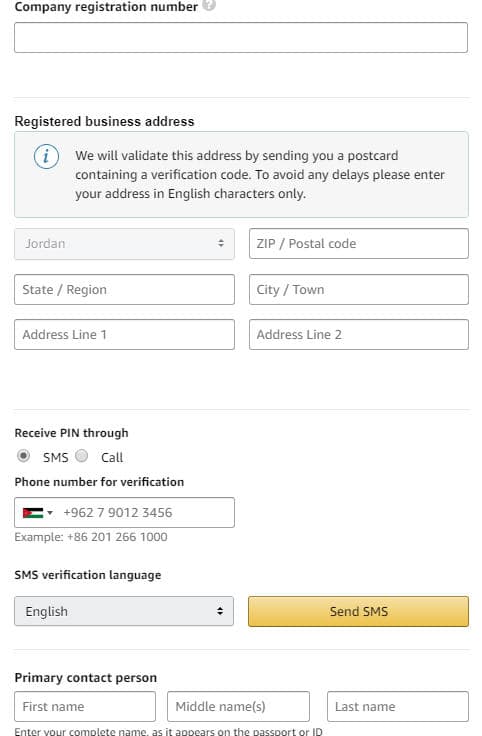Select the SMS radio button
482x736 pixels.
coord(23,456)
